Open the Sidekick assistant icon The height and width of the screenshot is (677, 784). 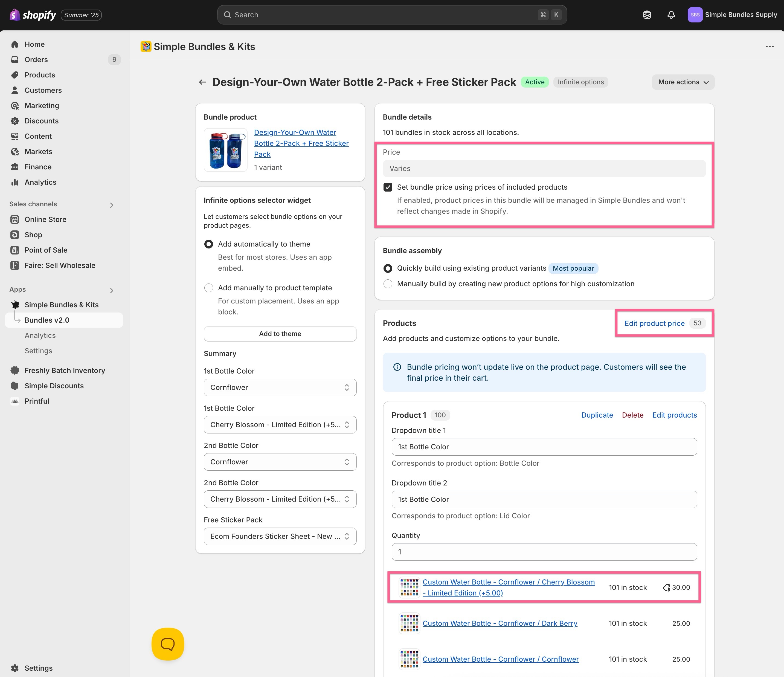[x=647, y=15]
